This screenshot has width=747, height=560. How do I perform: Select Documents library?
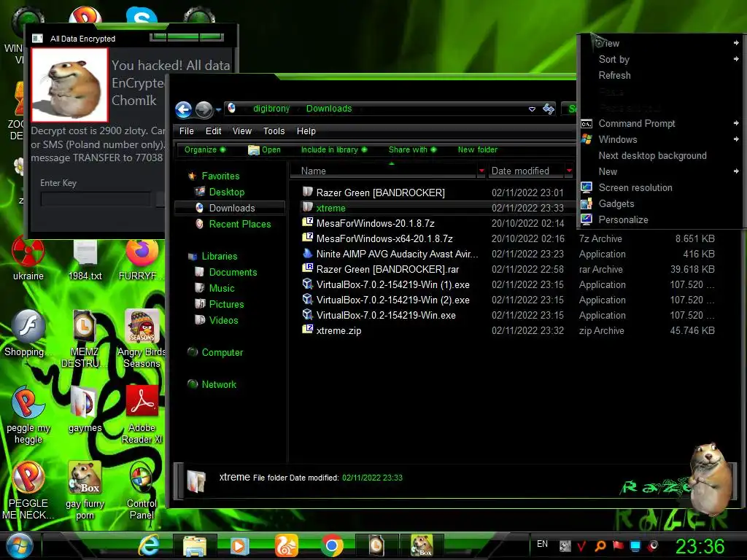(233, 272)
